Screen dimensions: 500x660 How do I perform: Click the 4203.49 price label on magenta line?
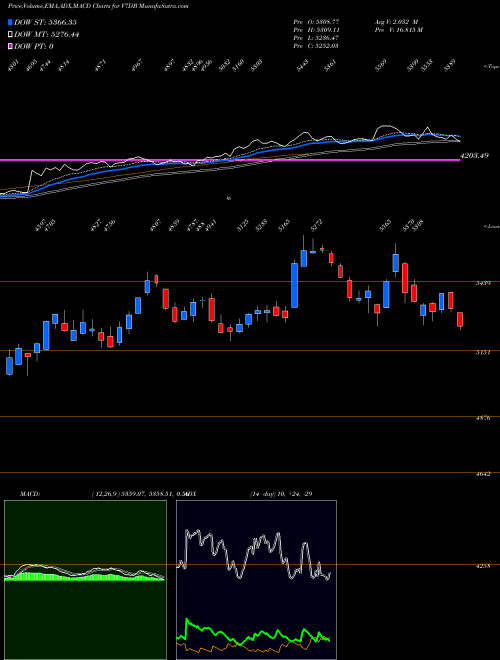pos(474,156)
